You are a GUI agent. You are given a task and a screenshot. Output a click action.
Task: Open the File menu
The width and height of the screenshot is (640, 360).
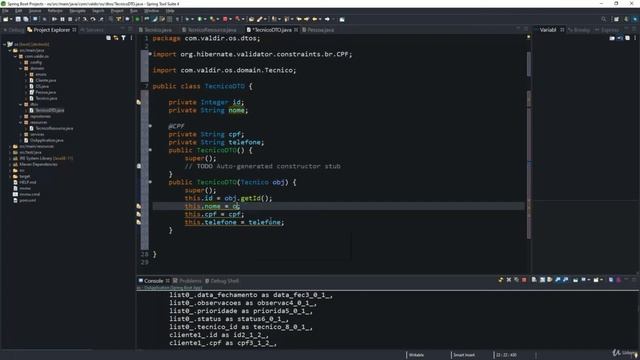pos(5,11)
